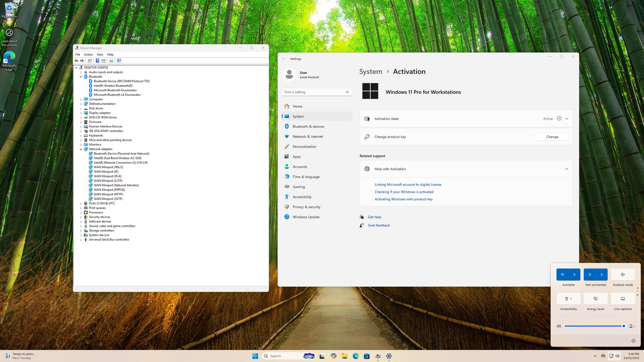Click the blue Help icon in Device Manager toolbar
Image resolution: width=644 pixels, height=362 pixels.
[x=97, y=61]
